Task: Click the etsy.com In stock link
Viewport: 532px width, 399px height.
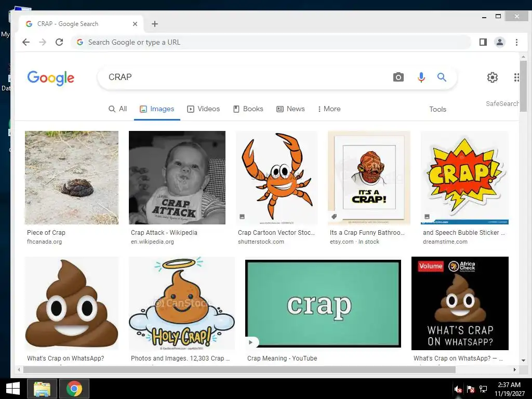Action: click(354, 242)
